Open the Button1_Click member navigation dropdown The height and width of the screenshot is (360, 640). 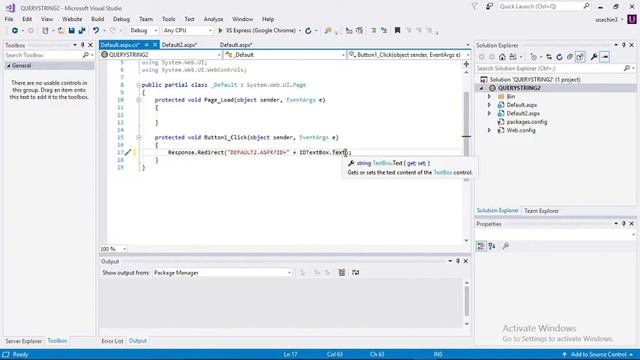409,55
